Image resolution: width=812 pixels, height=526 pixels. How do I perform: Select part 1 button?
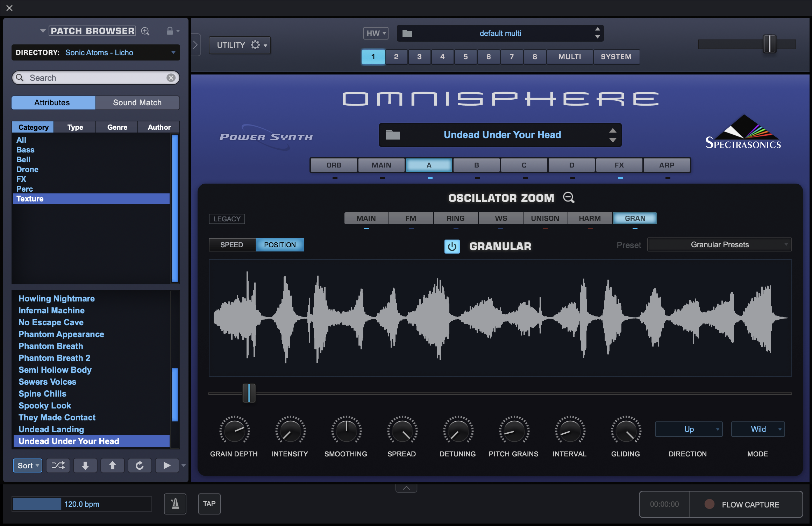click(x=373, y=57)
